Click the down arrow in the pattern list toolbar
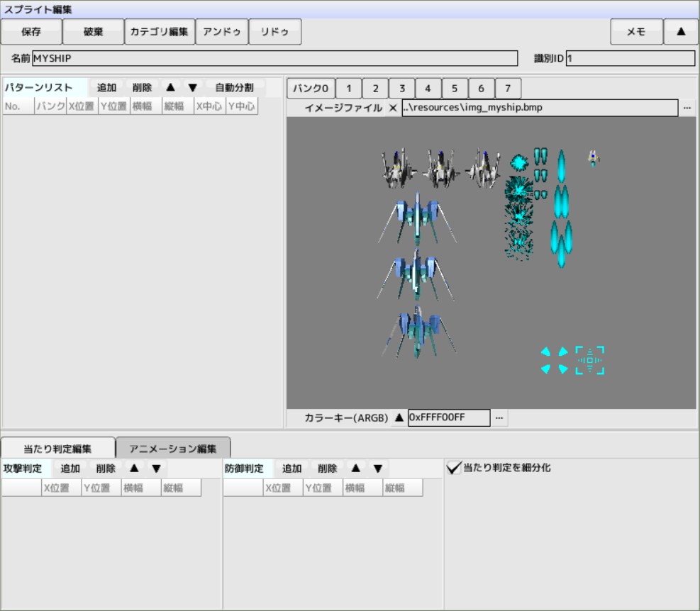This screenshot has height=611, width=700. (192, 88)
